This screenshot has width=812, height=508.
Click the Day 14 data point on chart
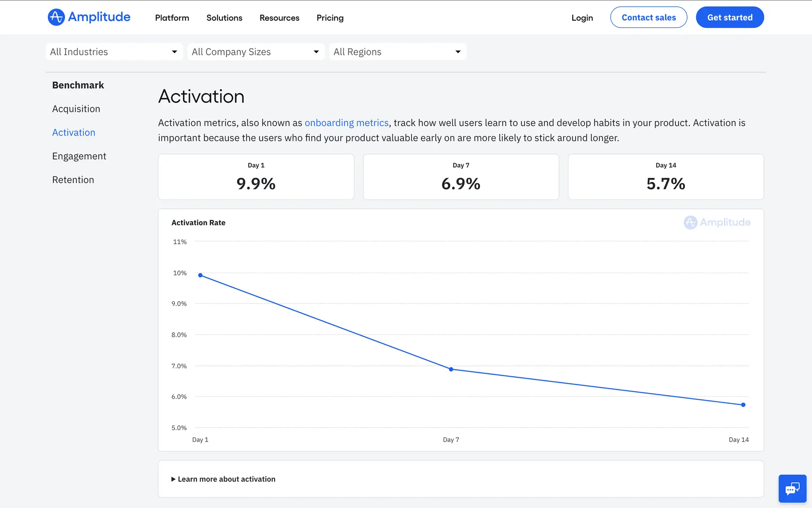tap(743, 405)
